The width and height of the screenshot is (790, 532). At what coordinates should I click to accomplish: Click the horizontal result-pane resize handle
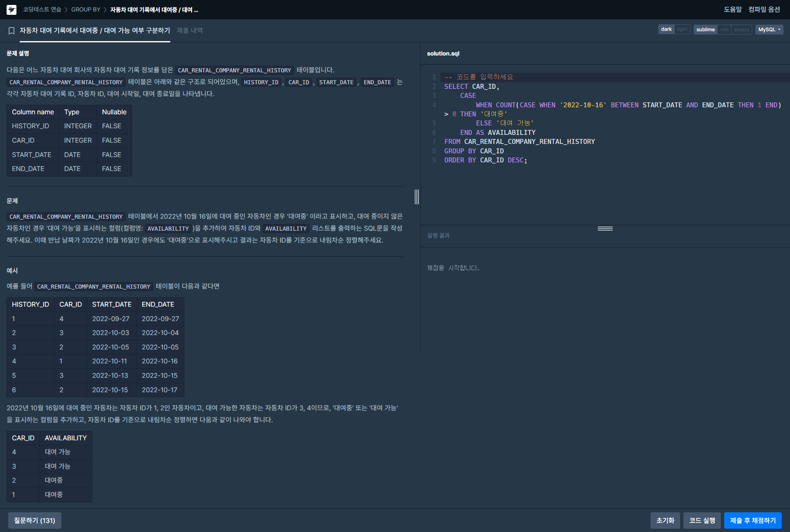tap(605, 229)
